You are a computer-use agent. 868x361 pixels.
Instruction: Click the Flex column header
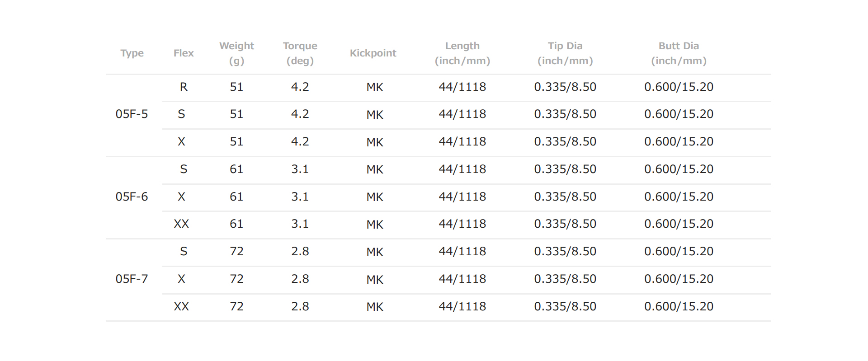click(184, 53)
